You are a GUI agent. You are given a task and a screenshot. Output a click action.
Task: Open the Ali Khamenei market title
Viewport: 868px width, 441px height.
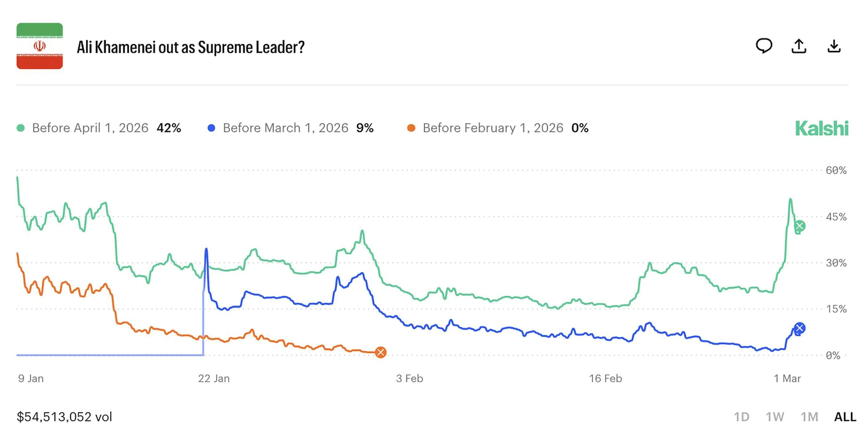191,47
